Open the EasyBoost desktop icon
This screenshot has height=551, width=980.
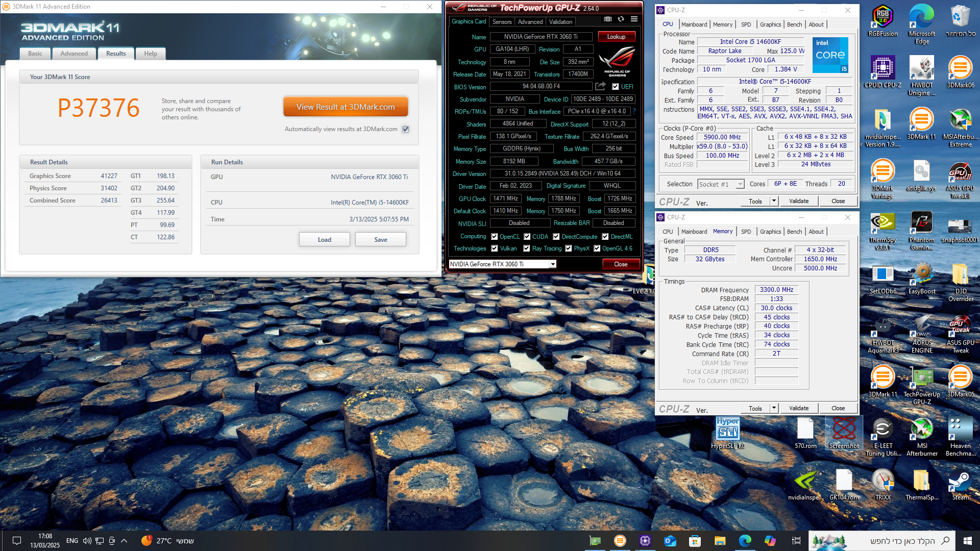click(922, 278)
